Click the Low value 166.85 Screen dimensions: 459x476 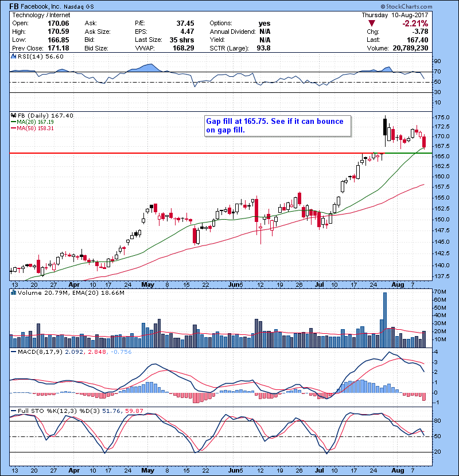tap(59, 40)
